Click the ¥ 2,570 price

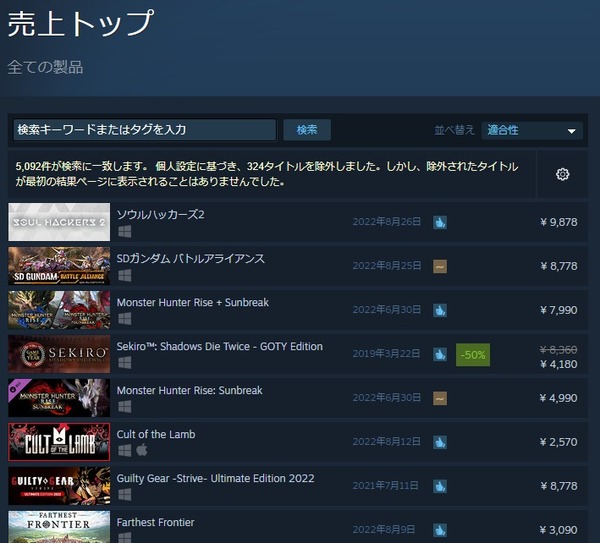click(559, 442)
